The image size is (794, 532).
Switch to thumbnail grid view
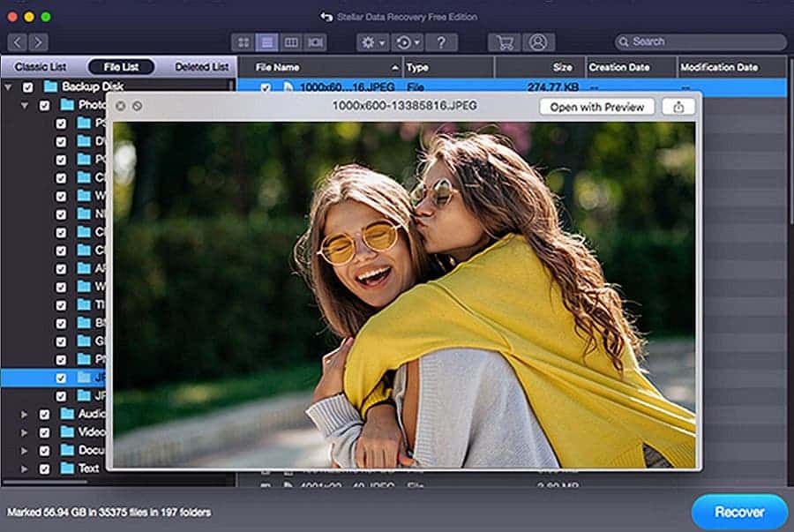pos(243,42)
